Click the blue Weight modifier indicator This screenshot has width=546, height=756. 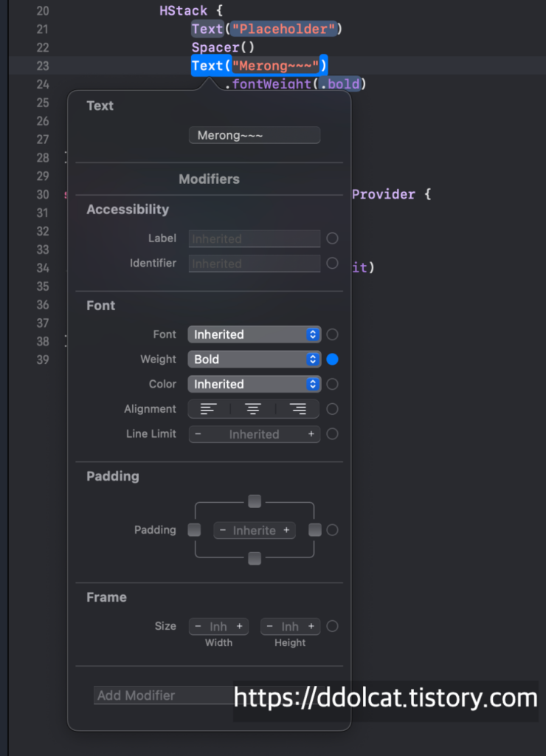pyautogui.click(x=333, y=360)
